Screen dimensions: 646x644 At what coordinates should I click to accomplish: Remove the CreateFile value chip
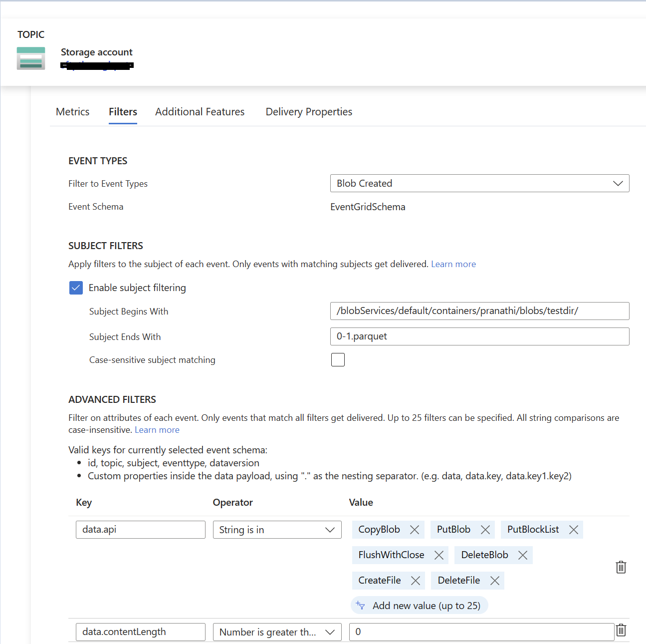(x=416, y=580)
